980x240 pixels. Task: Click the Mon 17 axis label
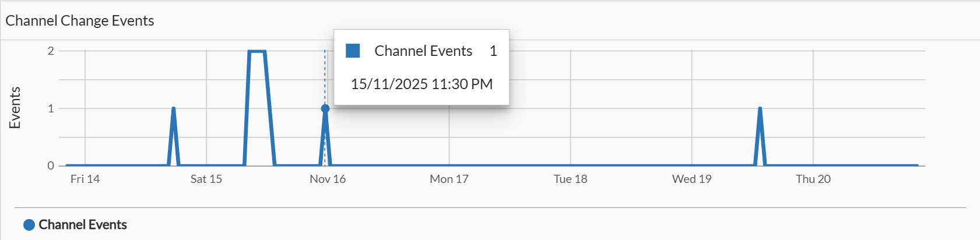tap(449, 179)
